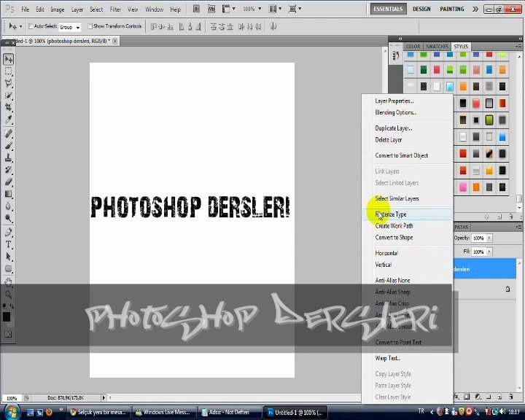Screen dimensions: 525x420
Task: Select the Move tool
Action: (9, 60)
